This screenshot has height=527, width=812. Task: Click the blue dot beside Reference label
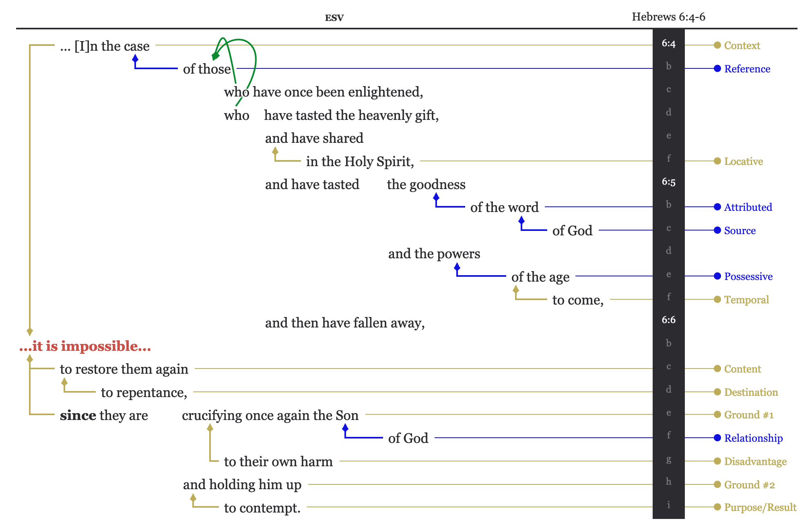(717, 68)
